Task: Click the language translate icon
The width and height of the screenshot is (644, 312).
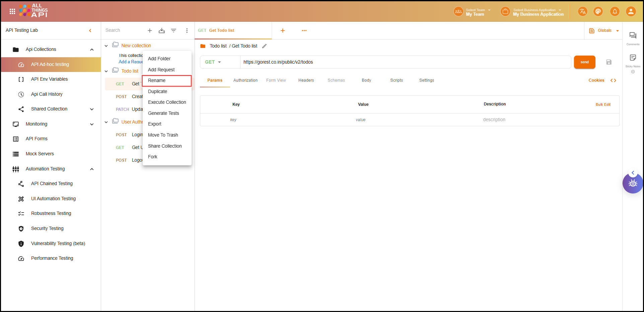Action: point(582,12)
